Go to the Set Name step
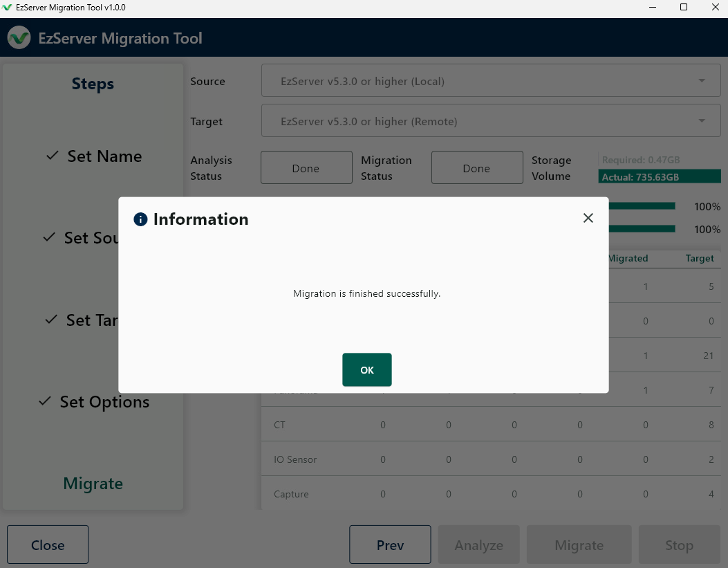 point(94,156)
